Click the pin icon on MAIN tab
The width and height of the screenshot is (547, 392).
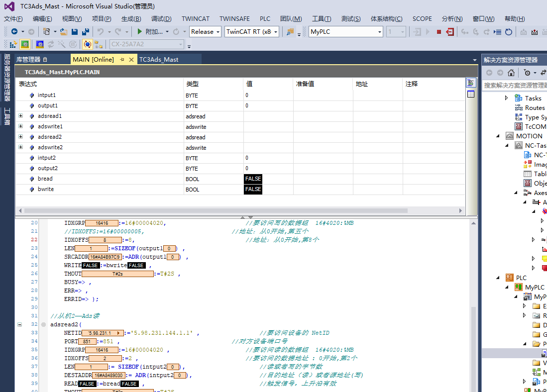[122, 60]
